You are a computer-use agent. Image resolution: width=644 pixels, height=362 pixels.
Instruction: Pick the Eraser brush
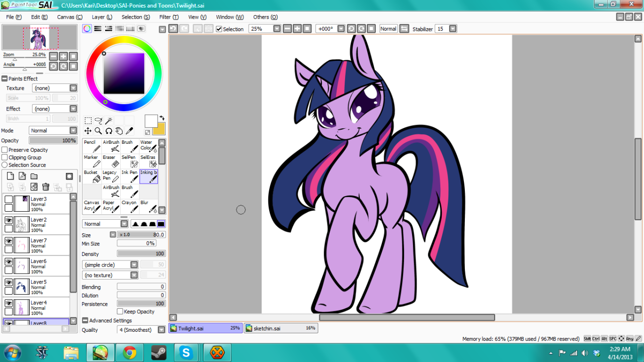(x=111, y=161)
